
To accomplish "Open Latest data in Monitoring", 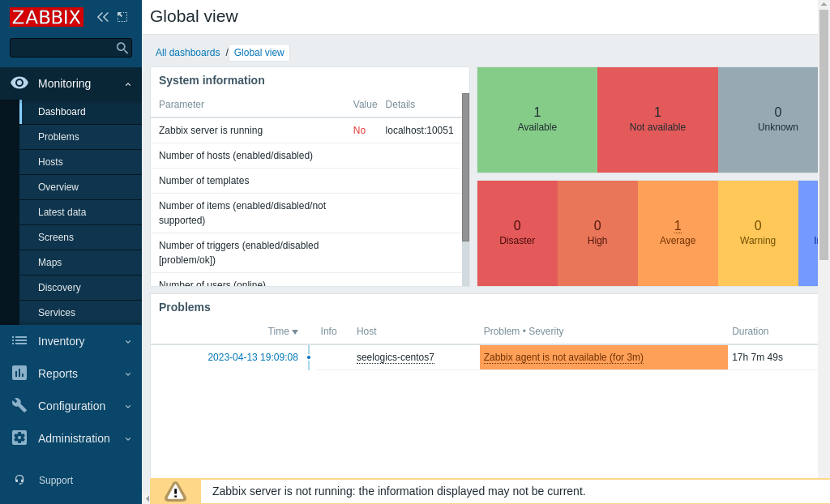I will pos(62,212).
